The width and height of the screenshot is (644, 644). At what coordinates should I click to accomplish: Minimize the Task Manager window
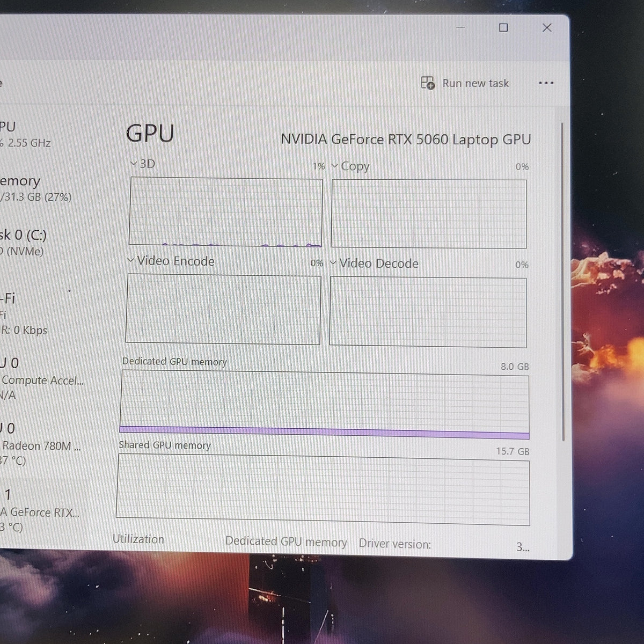[x=460, y=27]
